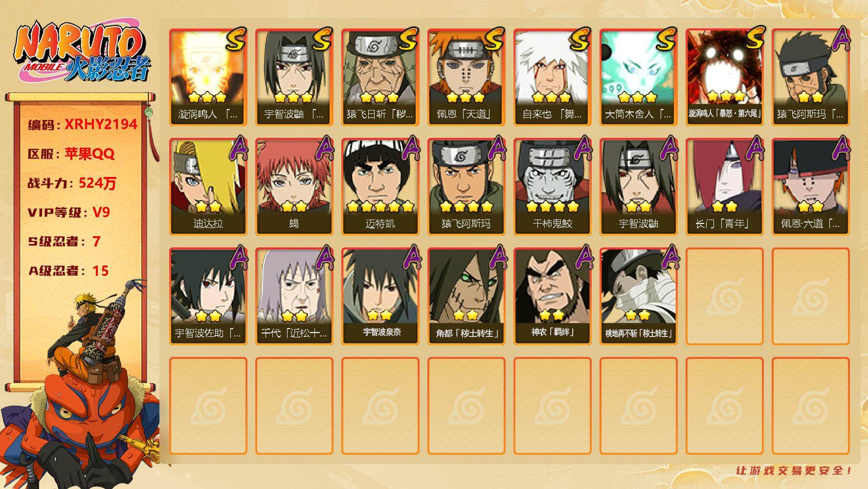Open the 长门「青年」 card
The image size is (868, 489).
click(x=724, y=187)
